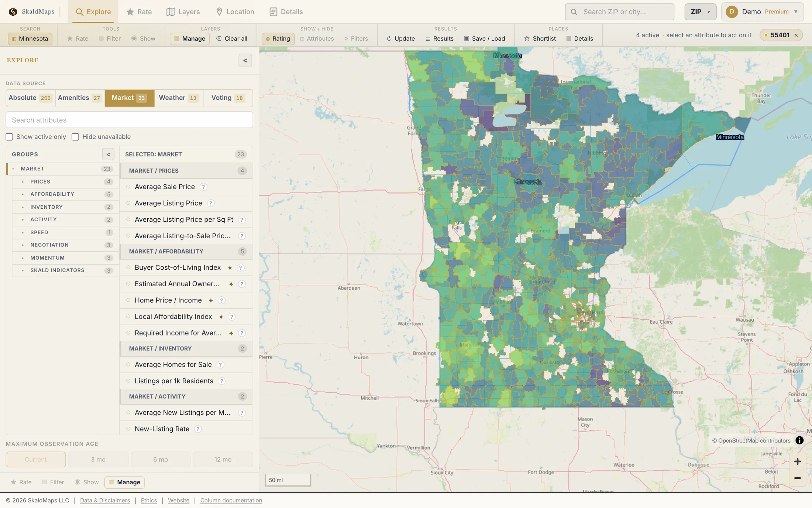Show help for Average Listing Price per Sq Ft
The height and width of the screenshot is (508, 812).
point(242,219)
